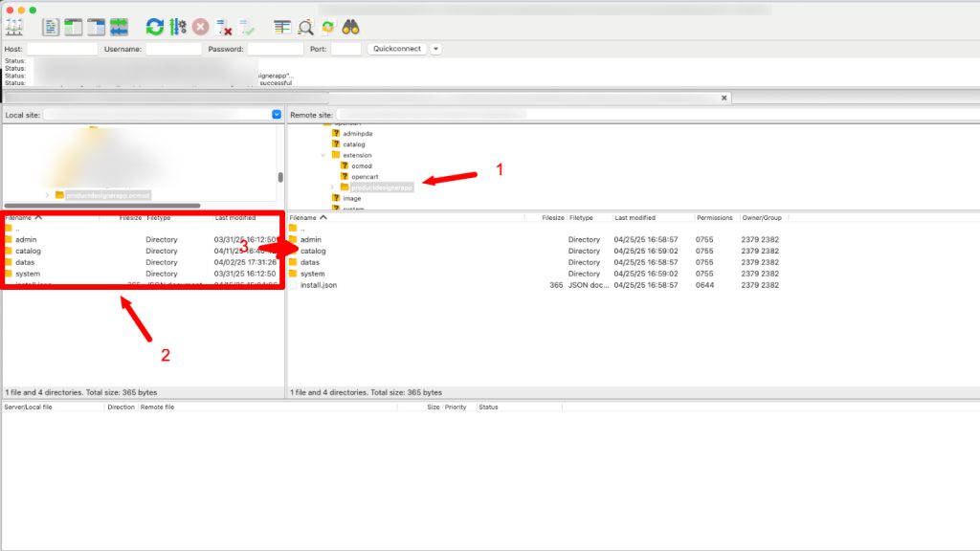This screenshot has height=551, width=980.
Task: Select install.json in the remote file list
Action: pyautogui.click(x=318, y=285)
